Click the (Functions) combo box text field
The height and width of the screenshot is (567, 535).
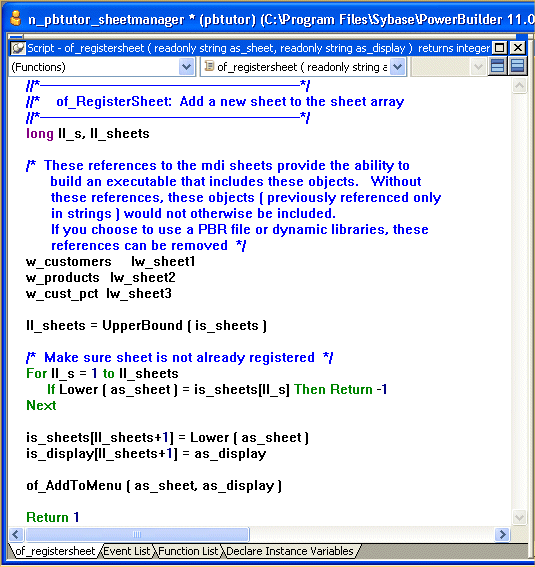[x=94, y=67]
